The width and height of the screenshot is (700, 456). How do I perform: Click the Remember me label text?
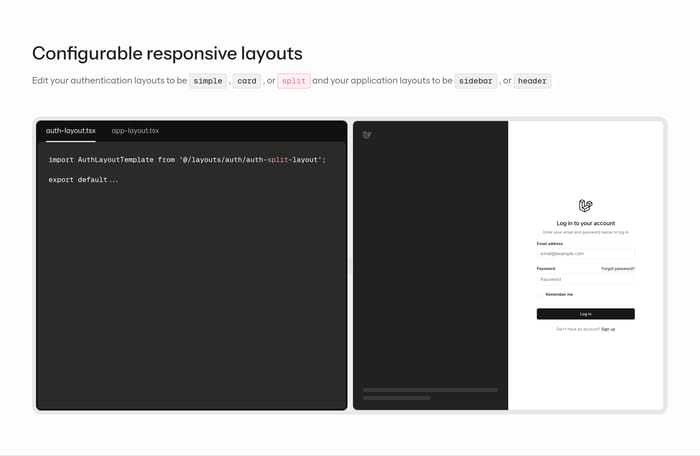tap(559, 294)
